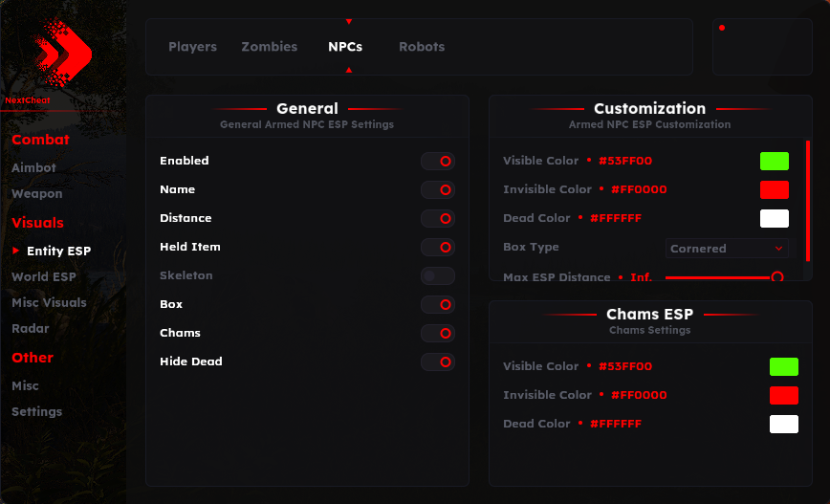Viewport: 830px width, 504px height.
Task: Open the Radar page
Action: (x=31, y=328)
